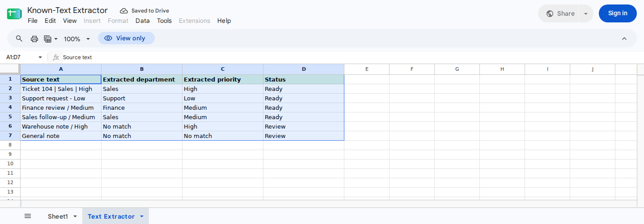Open the View menu
644x224 pixels.
(70, 21)
